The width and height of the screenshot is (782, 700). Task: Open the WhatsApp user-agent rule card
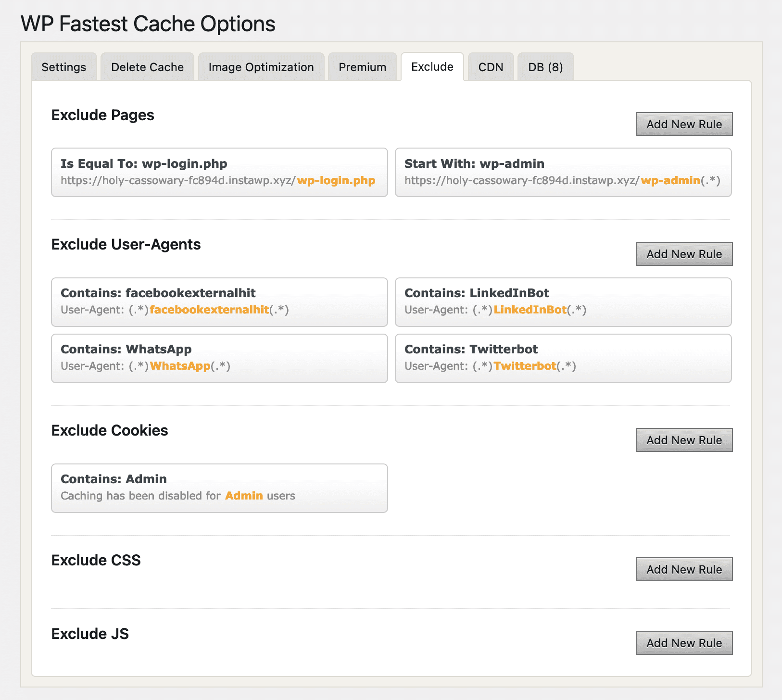pyautogui.click(x=219, y=358)
